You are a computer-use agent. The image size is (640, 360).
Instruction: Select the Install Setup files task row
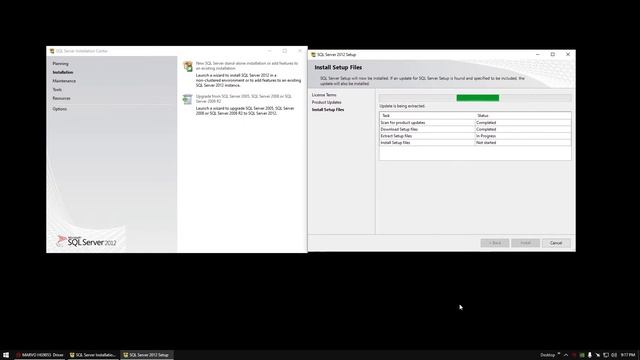point(475,142)
